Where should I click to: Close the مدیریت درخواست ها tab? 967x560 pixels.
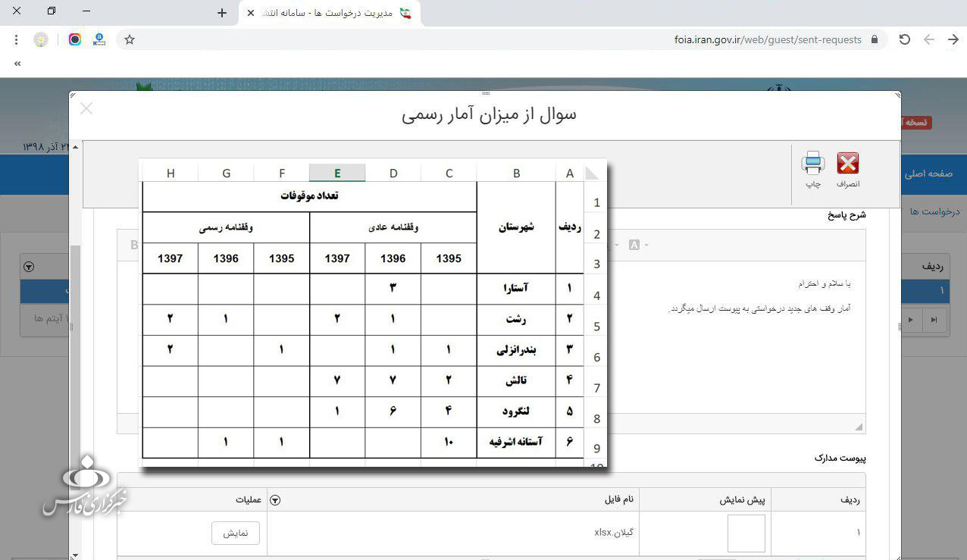(251, 13)
